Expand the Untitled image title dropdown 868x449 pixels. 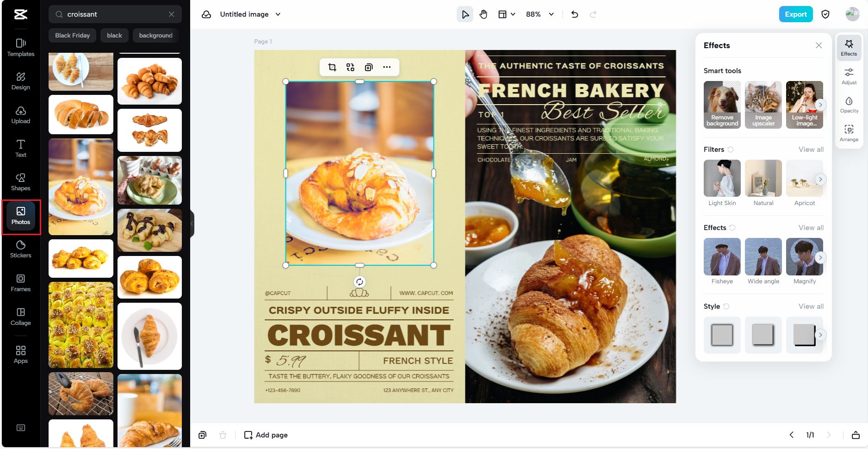(279, 14)
